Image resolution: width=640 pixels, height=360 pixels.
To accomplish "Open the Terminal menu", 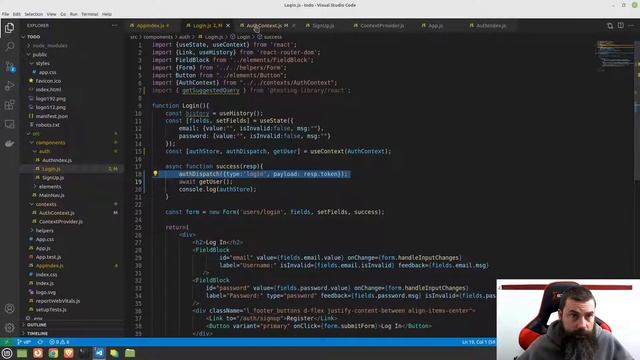I will pos(89,14).
